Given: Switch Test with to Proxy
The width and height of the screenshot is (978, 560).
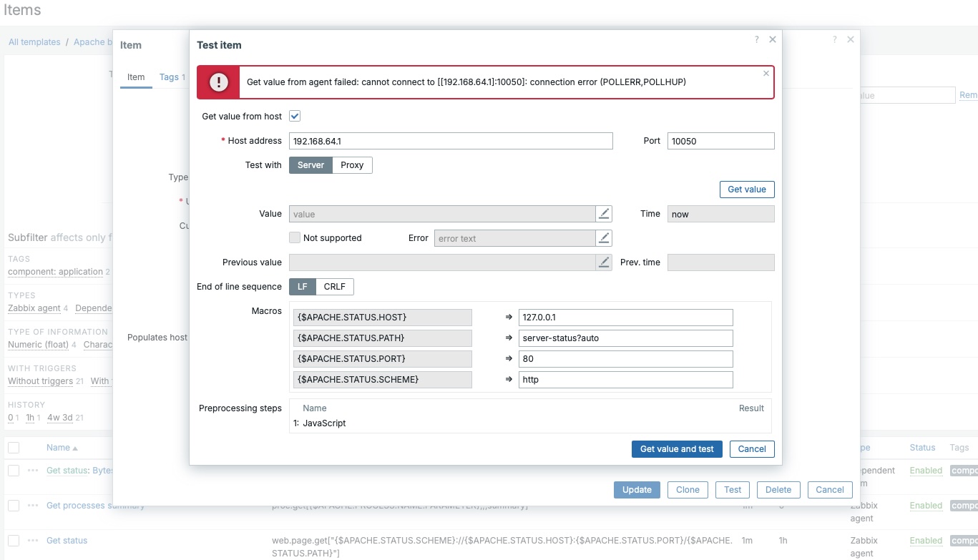Looking at the screenshot, I should 352,165.
